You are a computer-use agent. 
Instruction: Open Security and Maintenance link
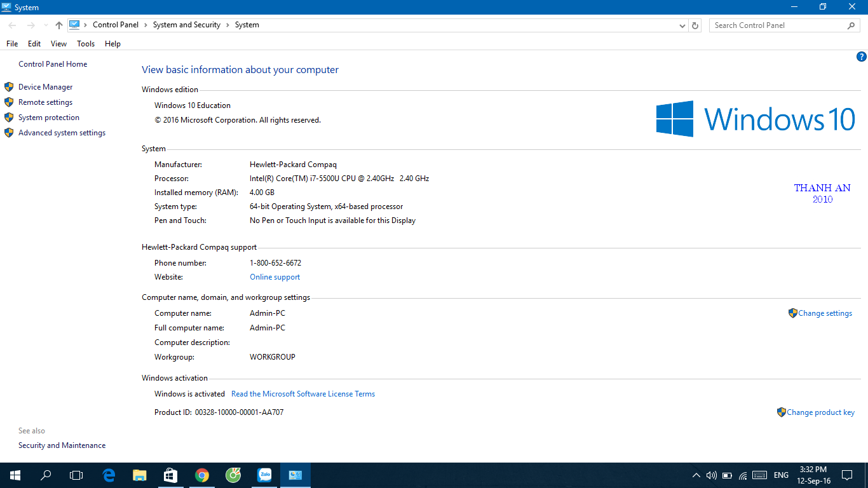tap(62, 445)
